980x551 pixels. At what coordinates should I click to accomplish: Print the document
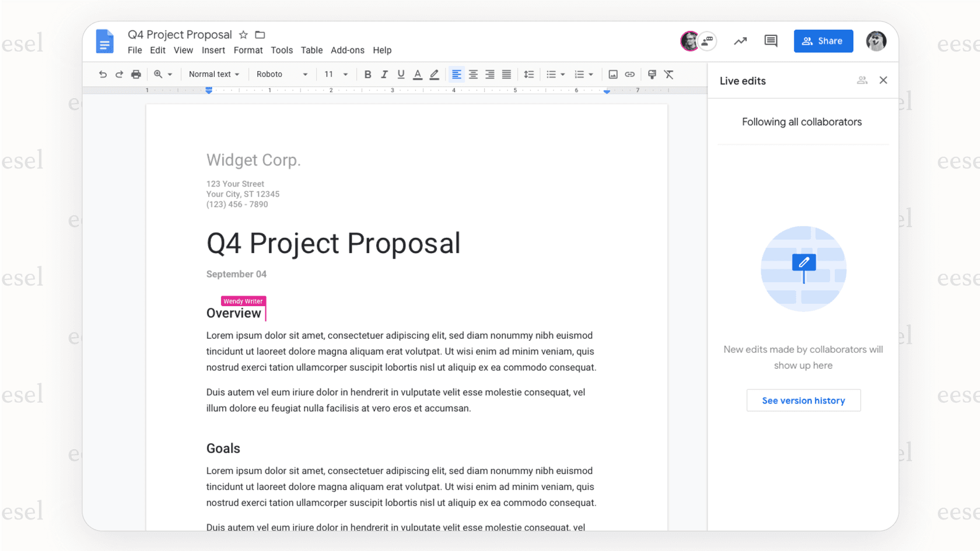pos(136,74)
